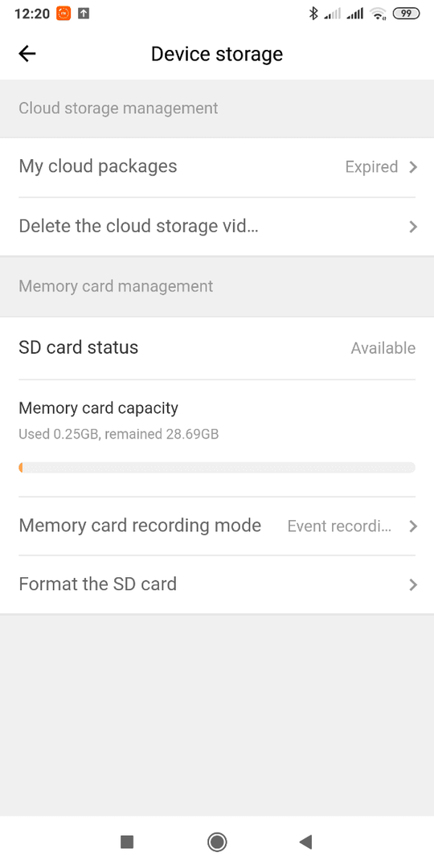The width and height of the screenshot is (434, 868).
Task: Tap the Mi Home notification icon
Action: 63,14
